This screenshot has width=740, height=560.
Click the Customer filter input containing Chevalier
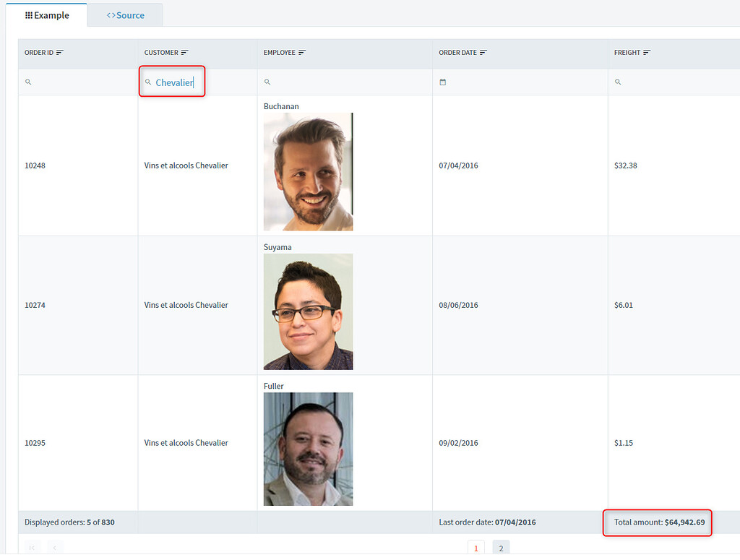[173, 82]
